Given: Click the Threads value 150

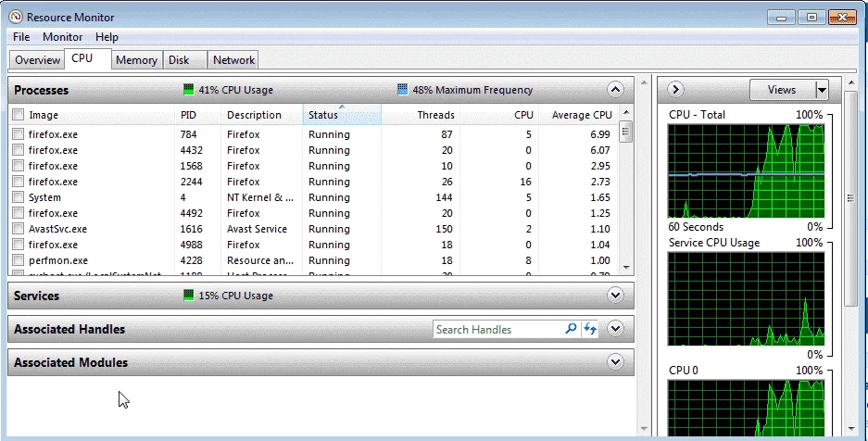Looking at the screenshot, I should click(x=444, y=229).
